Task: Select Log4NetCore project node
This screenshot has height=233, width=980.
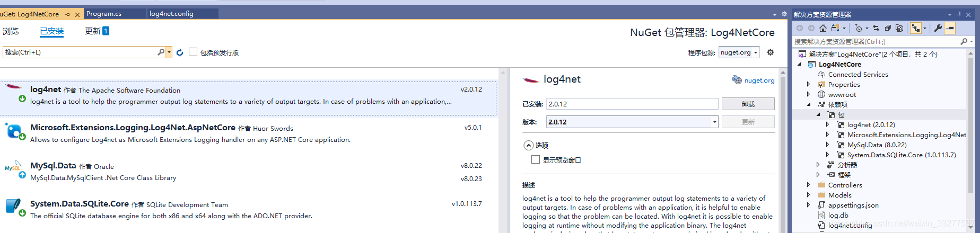Action: pyautogui.click(x=840, y=64)
